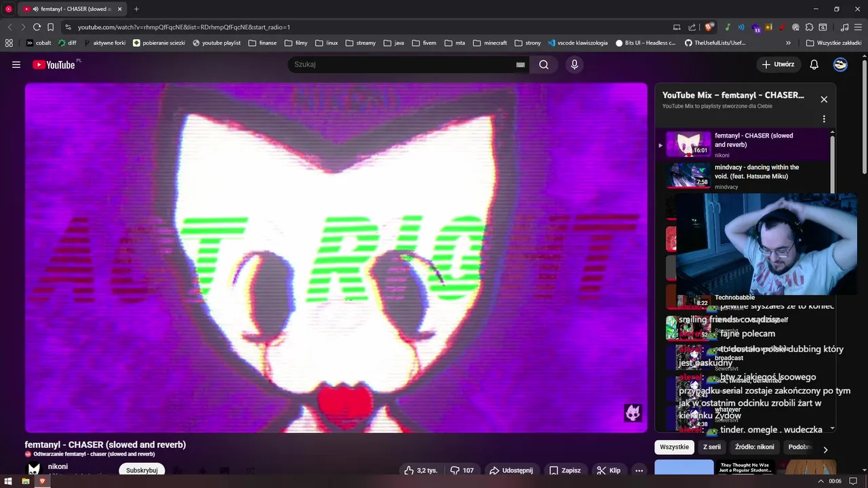Open the YouTube guide hamburger menu
This screenshot has height=488, width=868.
16,64
